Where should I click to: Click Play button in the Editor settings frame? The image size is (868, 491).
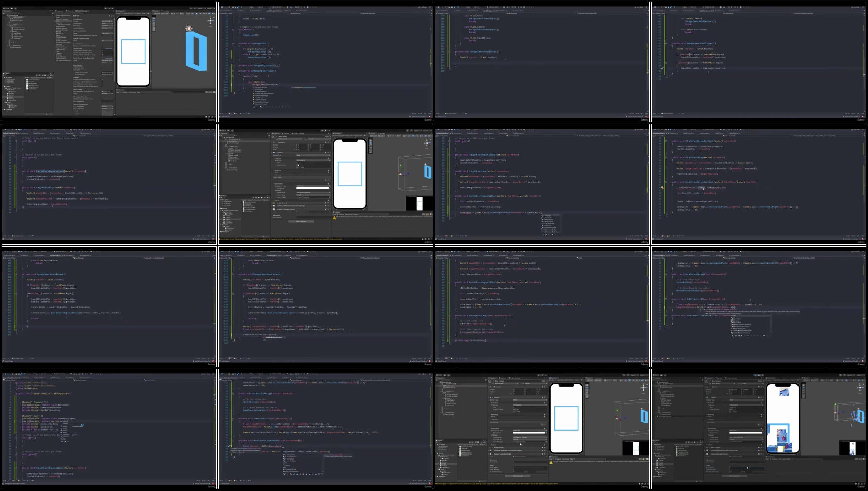(106, 8)
